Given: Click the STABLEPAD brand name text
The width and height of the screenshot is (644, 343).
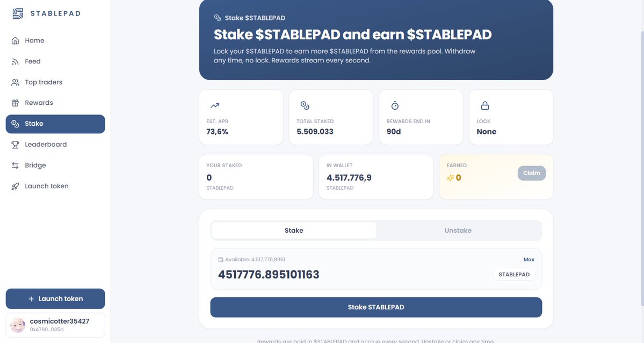Looking at the screenshot, I should point(55,13).
